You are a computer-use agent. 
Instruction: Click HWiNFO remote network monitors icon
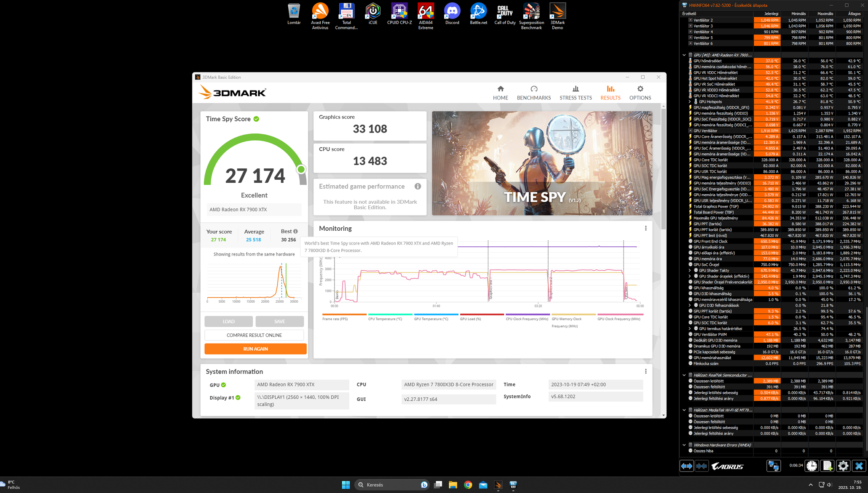pos(774,466)
